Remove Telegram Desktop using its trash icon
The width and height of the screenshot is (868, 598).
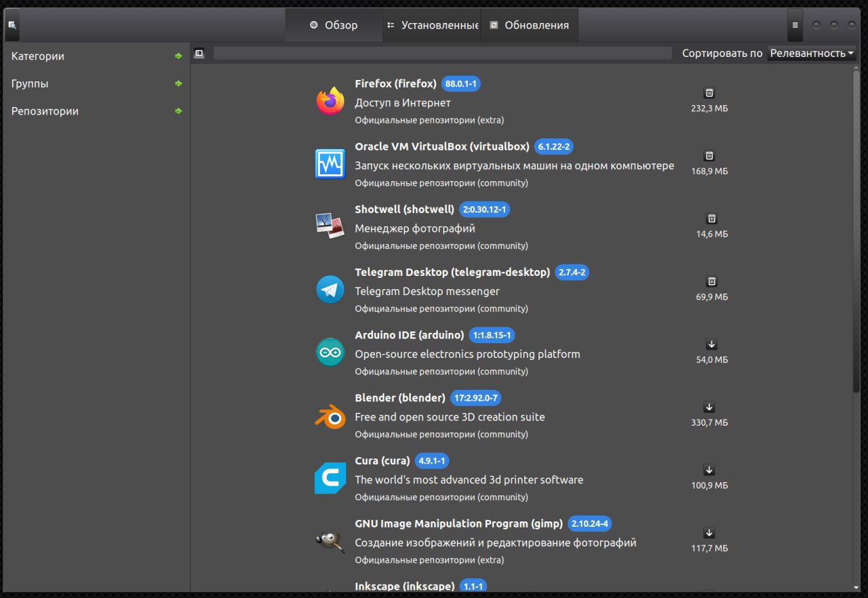pyautogui.click(x=712, y=281)
